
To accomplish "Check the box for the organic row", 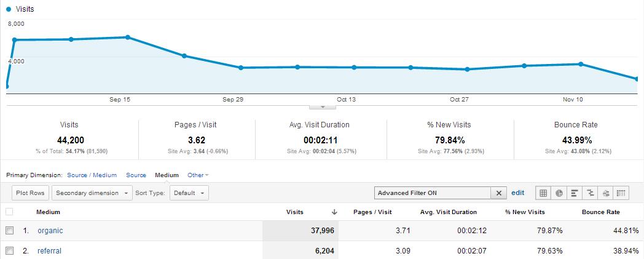I will [9, 231].
